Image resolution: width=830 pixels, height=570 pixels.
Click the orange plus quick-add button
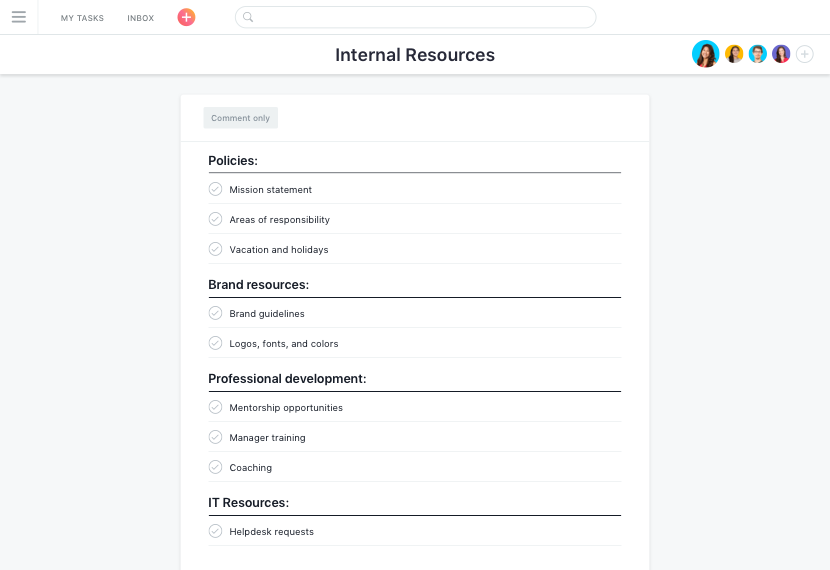(186, 17)
